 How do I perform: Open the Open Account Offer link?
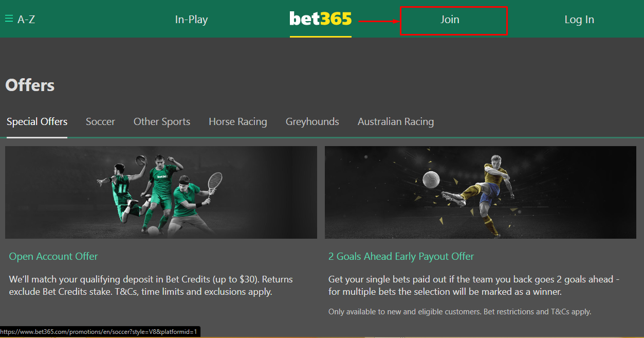(x=53, y=256)
